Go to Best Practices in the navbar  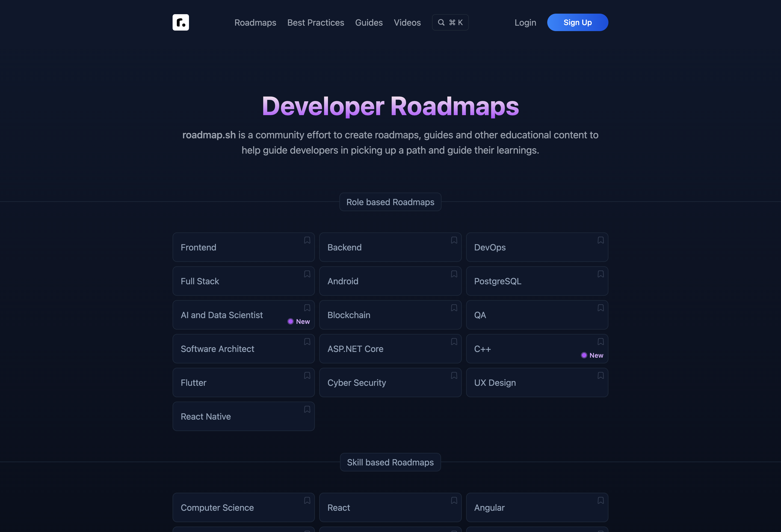[316, 22]
